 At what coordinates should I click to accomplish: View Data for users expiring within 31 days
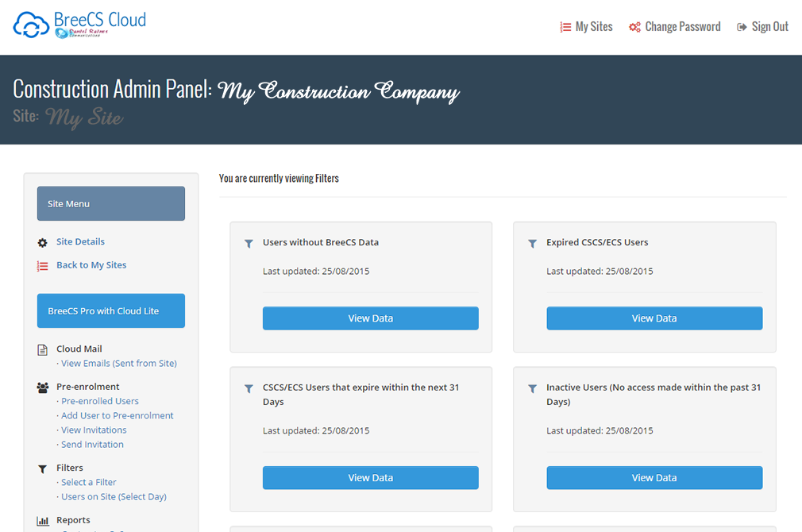pos(370,478)
